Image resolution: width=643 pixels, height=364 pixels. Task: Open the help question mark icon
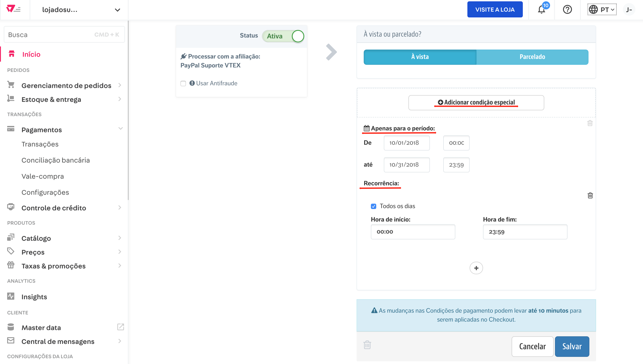point(567,10)
